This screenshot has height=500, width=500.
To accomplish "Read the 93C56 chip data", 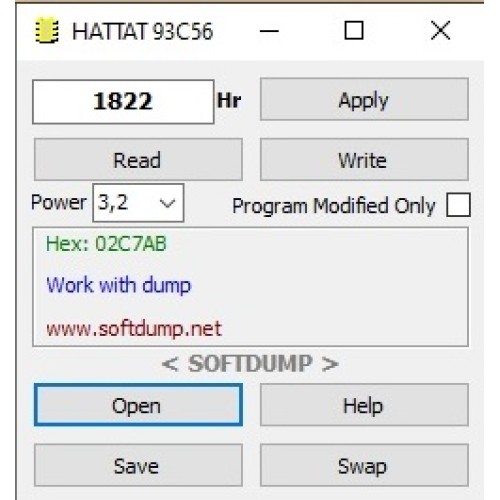I will tap(138, 160).
